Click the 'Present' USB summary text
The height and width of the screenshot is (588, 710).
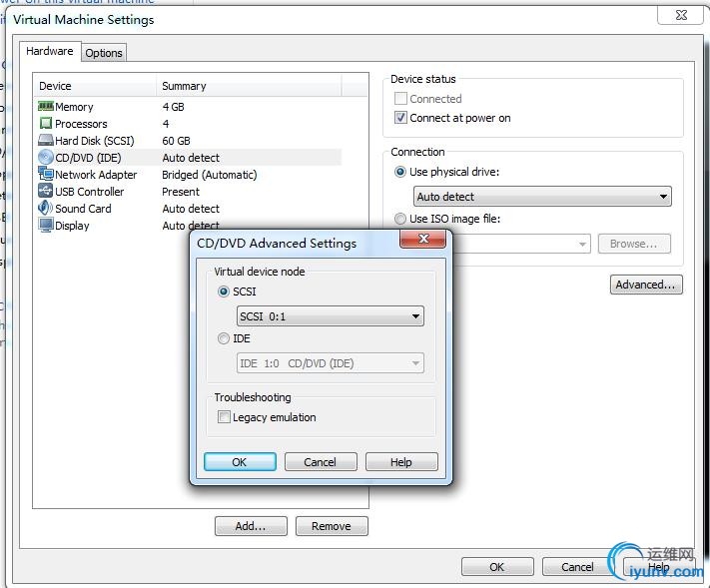(x=181, y=192)
